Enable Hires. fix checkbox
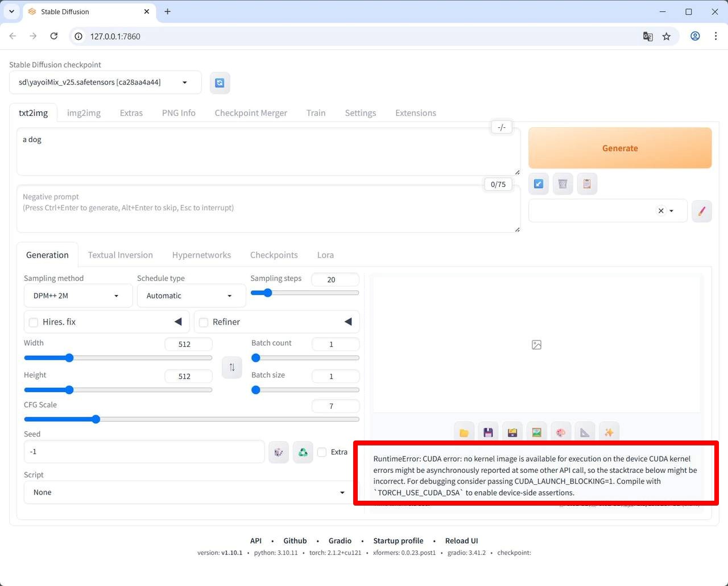 34,322
